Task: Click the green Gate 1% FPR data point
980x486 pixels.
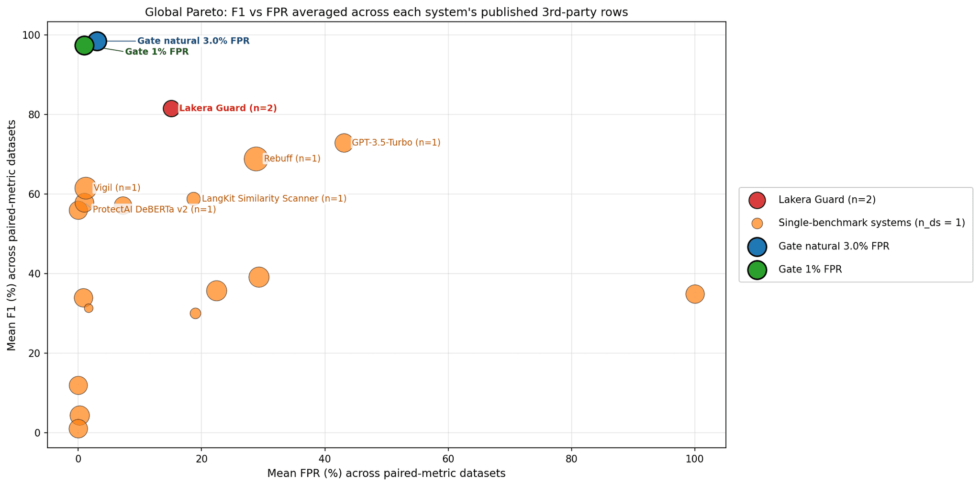Action: tap(84, 45)
